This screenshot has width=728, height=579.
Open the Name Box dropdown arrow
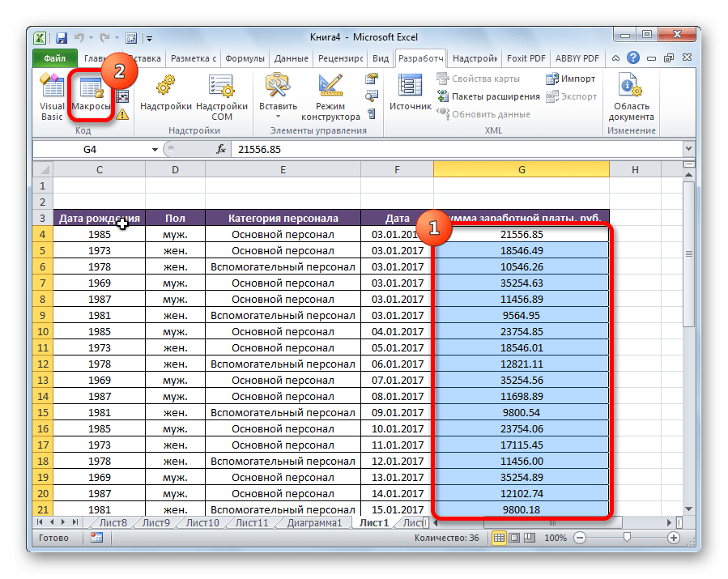(155, 150)
